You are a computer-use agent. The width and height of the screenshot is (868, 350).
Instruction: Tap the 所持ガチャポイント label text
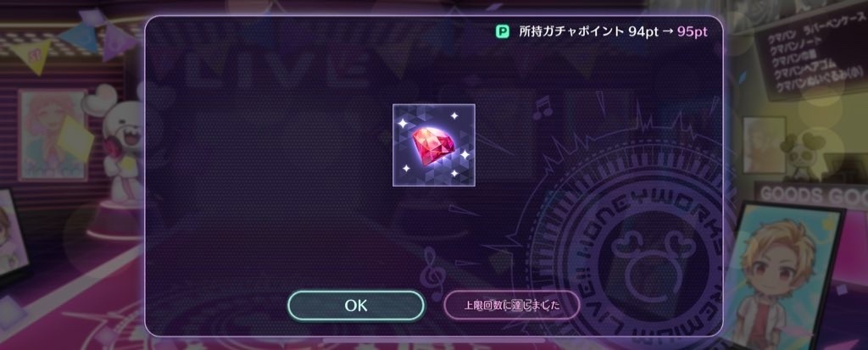pos(571,31)
